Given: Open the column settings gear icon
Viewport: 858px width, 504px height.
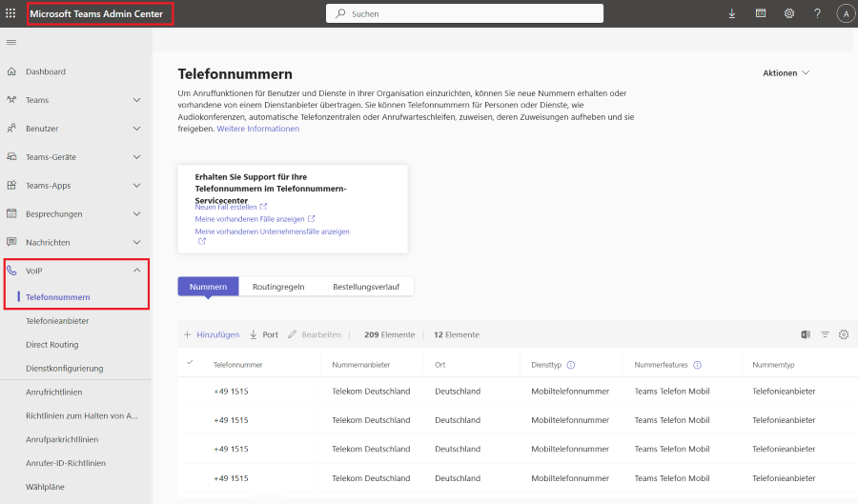Looking at the screenshot, I should tap(844, 334).
